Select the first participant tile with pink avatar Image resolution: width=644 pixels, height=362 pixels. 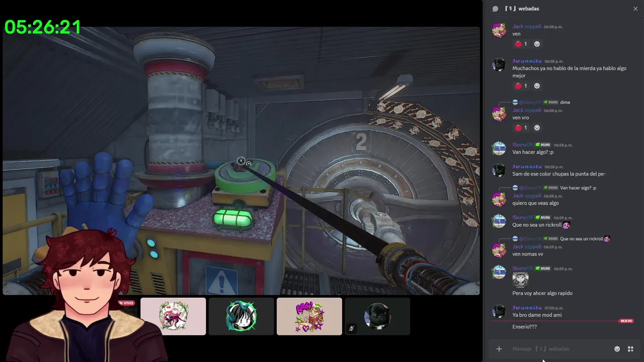(x=173, y=316)
